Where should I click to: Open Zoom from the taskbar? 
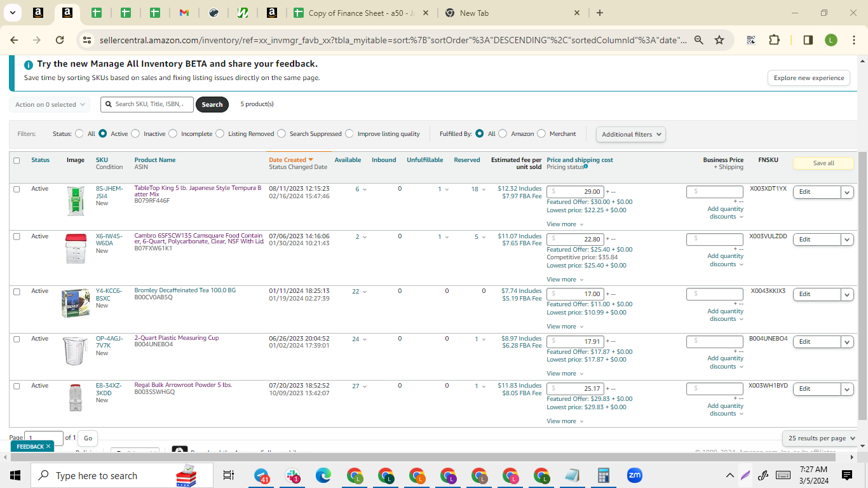coord(634,475)
